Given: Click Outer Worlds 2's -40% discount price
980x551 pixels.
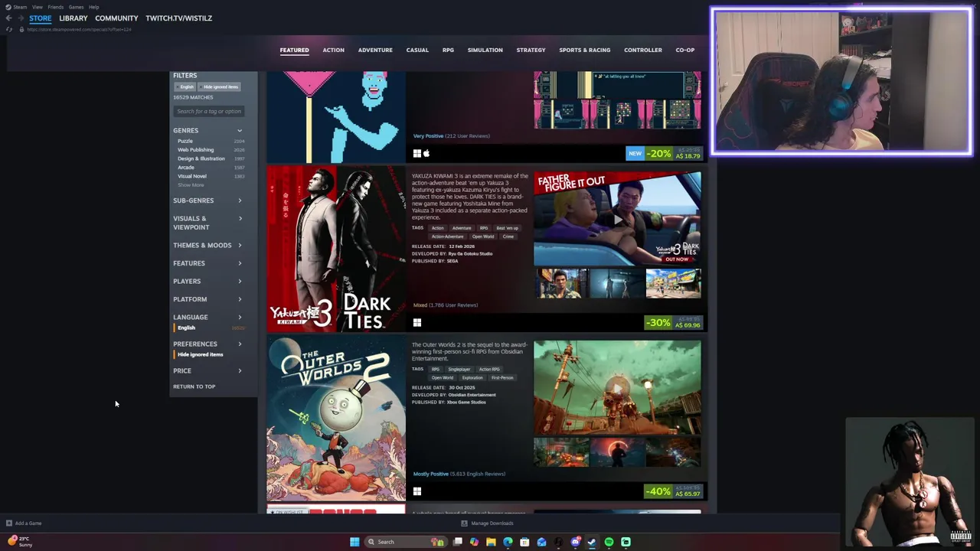Looking at the screenshot, I should coord(673,491).
